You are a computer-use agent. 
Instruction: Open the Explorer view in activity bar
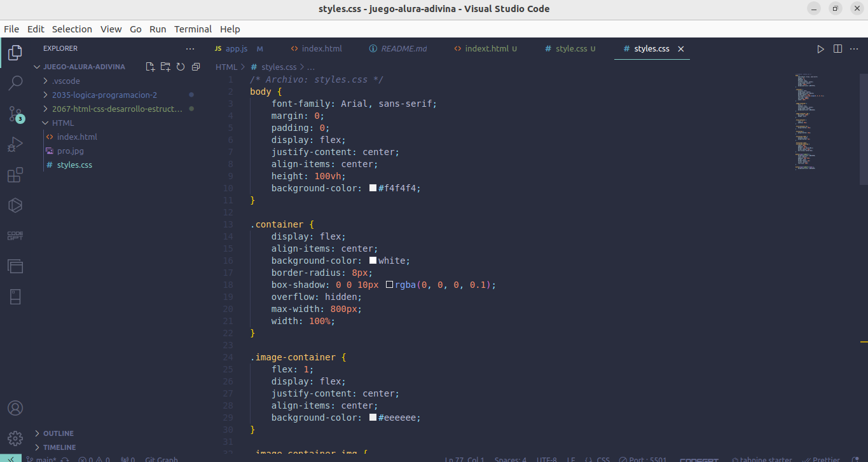click(x=15, y=53)
